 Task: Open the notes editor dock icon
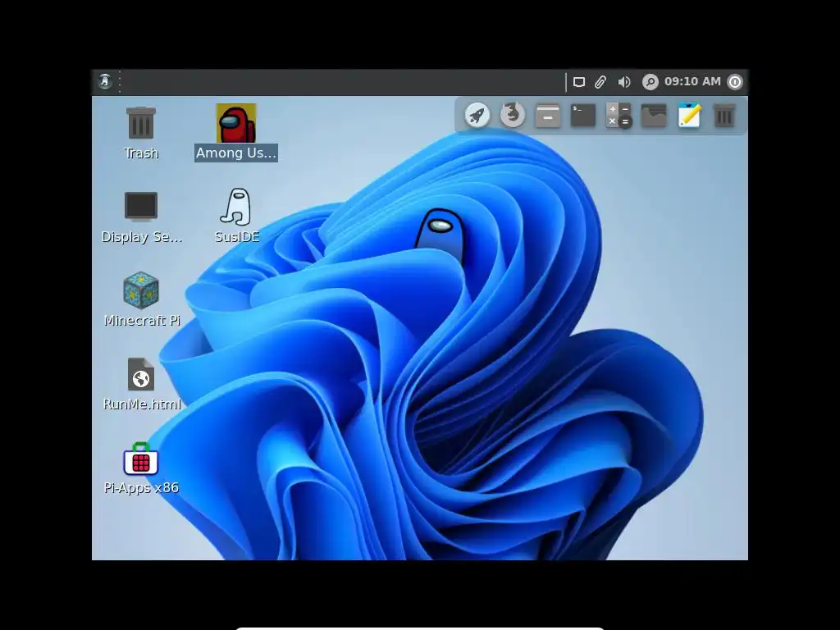tap(689, 115)
